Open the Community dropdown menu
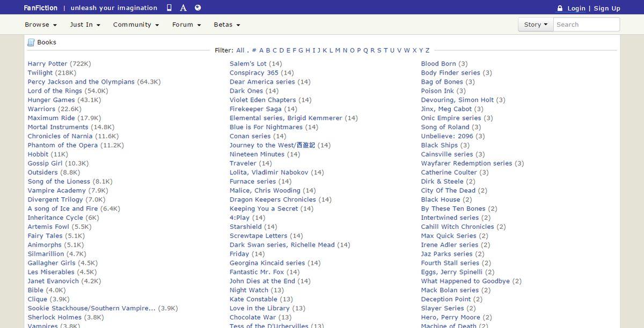The width and height of the screenshot is (644, 328). tap(136, 25)
